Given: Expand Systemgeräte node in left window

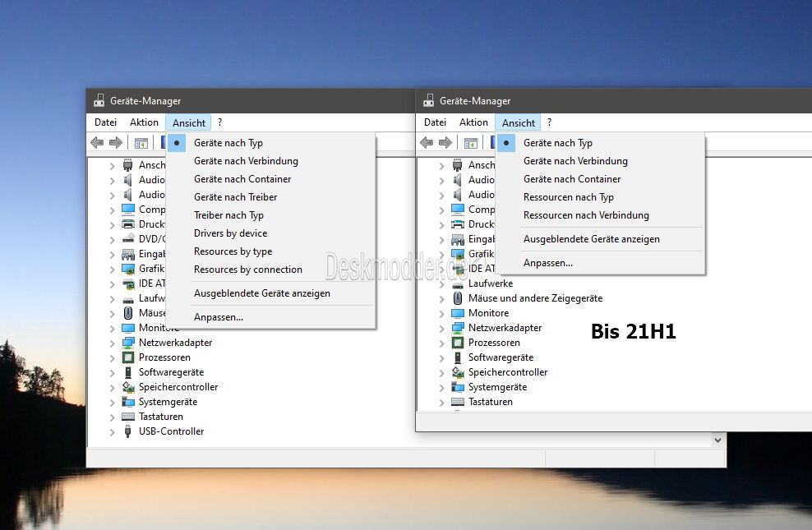Looking at the screenshot, I should 112,402.
